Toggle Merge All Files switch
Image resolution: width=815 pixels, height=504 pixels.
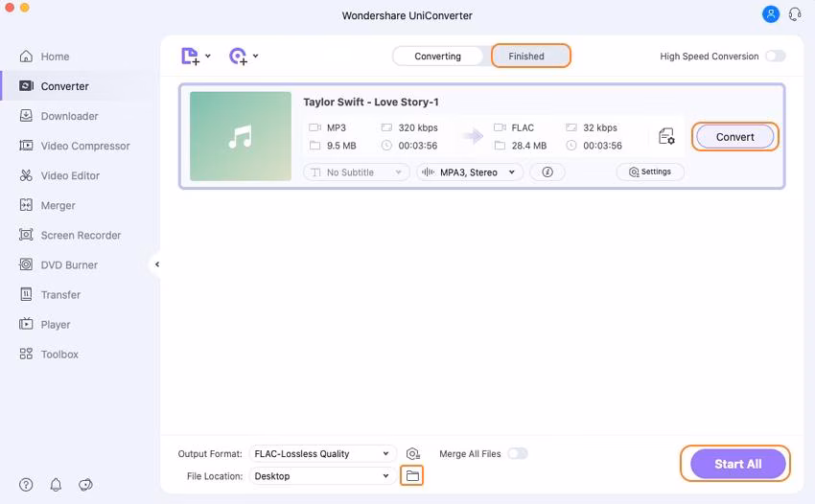click(x=518, y=453)
